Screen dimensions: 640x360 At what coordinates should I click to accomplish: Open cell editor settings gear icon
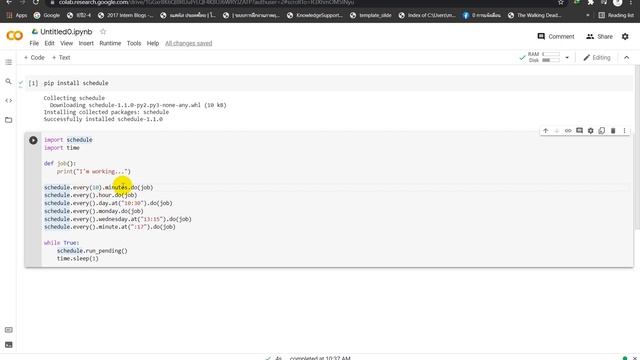click(x=591, y=131)
